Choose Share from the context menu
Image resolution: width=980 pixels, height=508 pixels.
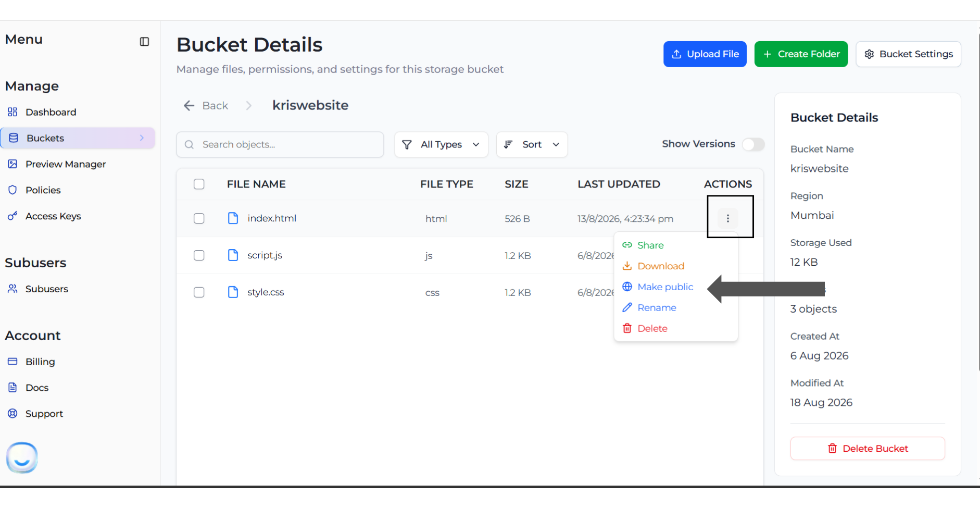tap(676, 245)
